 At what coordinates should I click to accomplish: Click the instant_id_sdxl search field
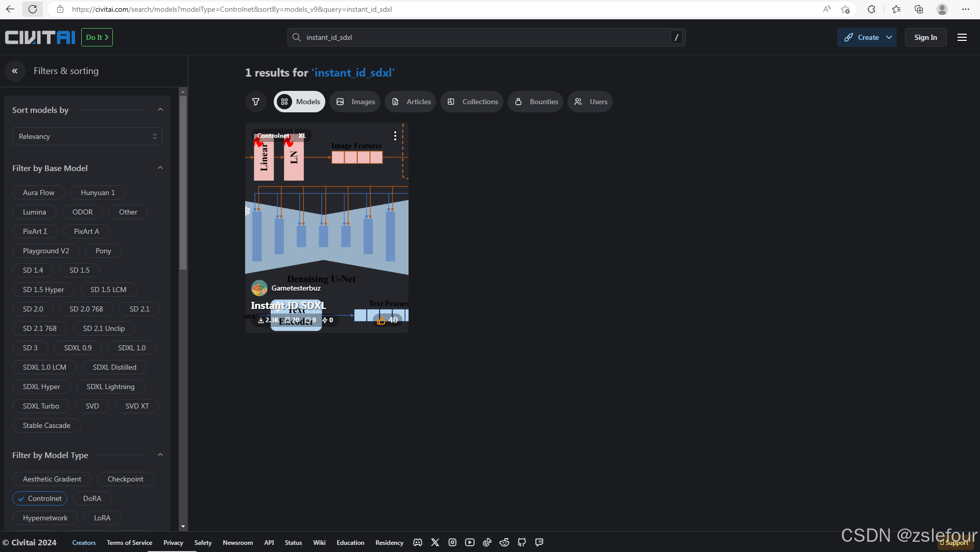tap(485, 37)
